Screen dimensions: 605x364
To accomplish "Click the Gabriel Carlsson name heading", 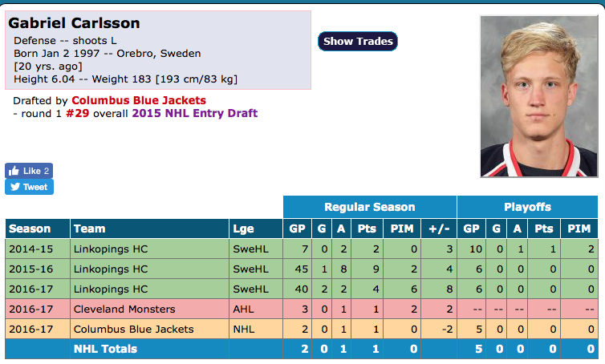I will click(x=74, y=22).
